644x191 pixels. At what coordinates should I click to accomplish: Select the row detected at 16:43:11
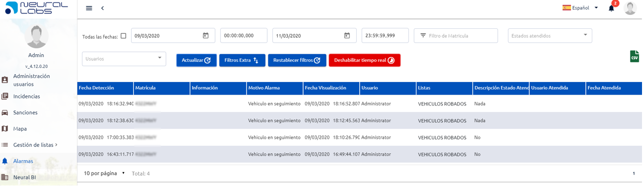pos(360,154)
